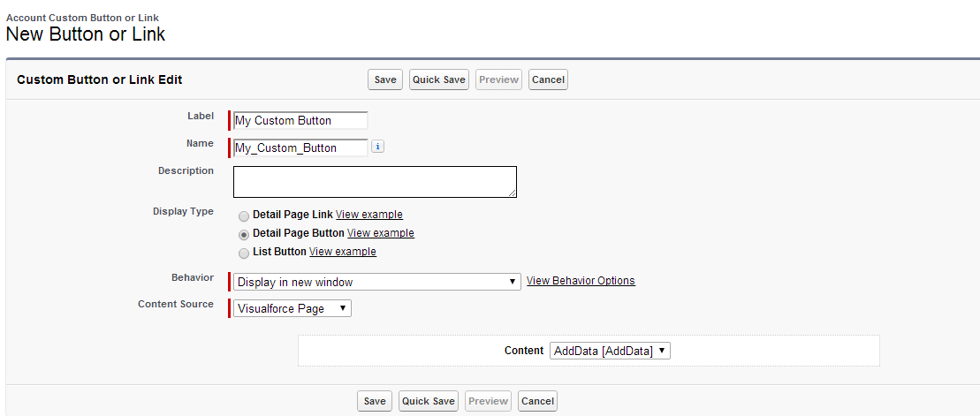Screen dimensions: 980x416
Task: Click the info icon beside Name field
Action: tap(377, 147)
